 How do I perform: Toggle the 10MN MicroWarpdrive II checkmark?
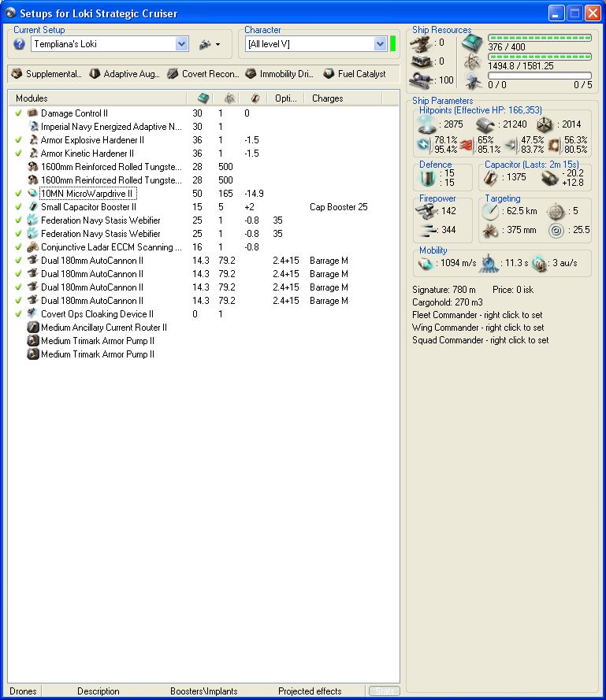click(18, 193)
